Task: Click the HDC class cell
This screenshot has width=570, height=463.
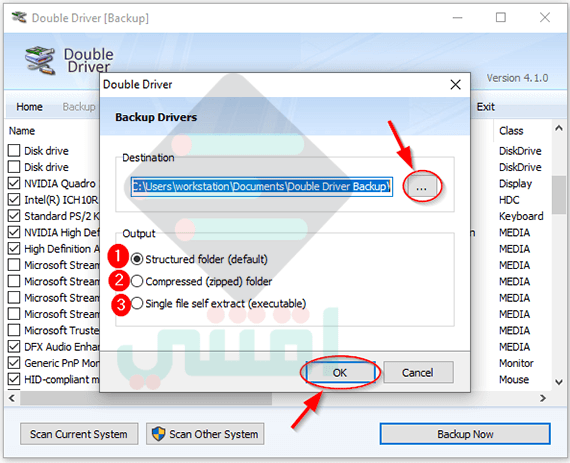Action: [509, 200]
